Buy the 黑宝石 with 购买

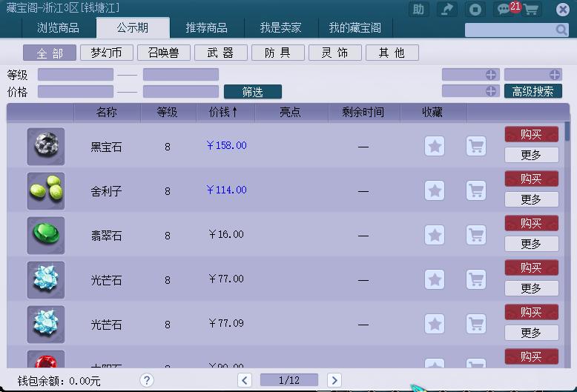pos(531,134)
